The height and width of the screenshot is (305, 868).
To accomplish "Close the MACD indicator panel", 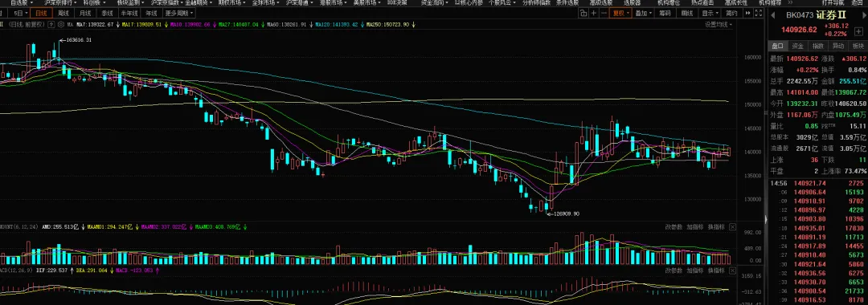I will [x=732, y=270].
